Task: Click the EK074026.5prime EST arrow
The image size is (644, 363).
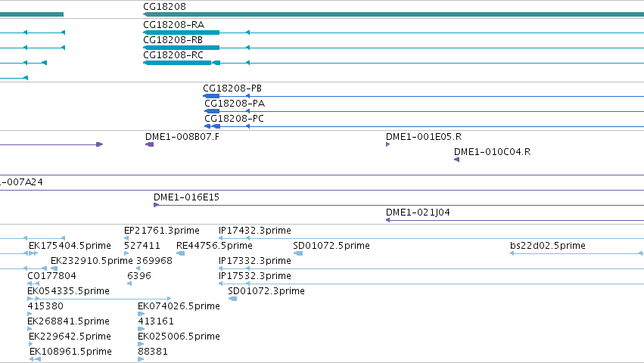Action: point(141,314)
